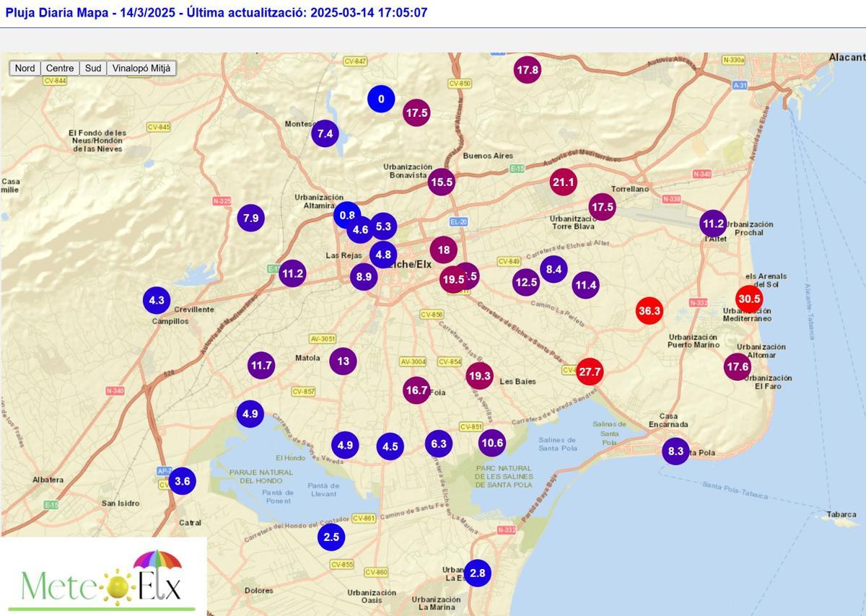The height and width of the screenshot is (616, 866).
Task: Click the red 36.3 rainfall marker
Action: click(x=649, y=311)
